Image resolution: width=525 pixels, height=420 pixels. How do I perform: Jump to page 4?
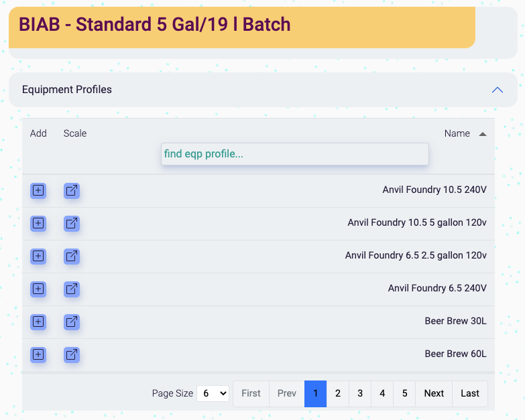[x=382, y=394]
